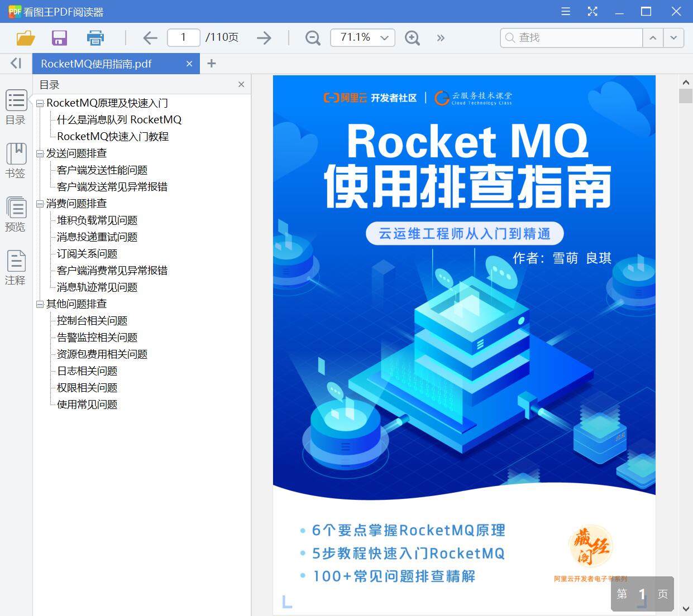Click the 查找 search field
The image size is (693, 616).
coord(571,38)
